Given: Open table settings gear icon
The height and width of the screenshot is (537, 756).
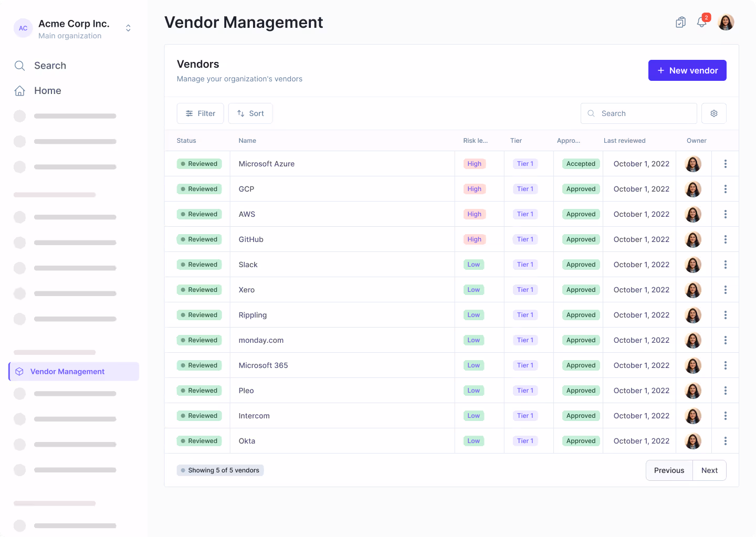Looking at the screenshot, I should pyautogui.click(x=714, y=113).
